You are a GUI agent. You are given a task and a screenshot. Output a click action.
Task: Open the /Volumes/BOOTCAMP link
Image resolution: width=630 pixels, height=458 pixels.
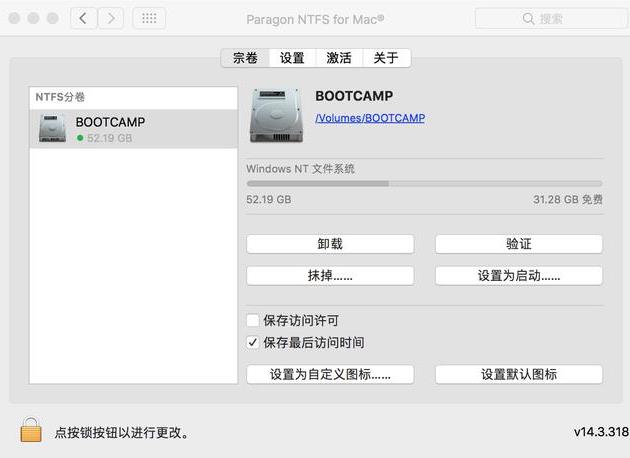point(370,118)
